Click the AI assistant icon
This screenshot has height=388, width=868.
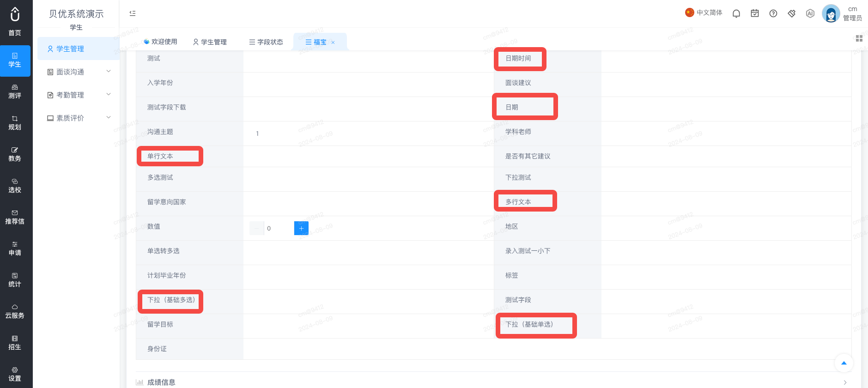tap(810, 13)
